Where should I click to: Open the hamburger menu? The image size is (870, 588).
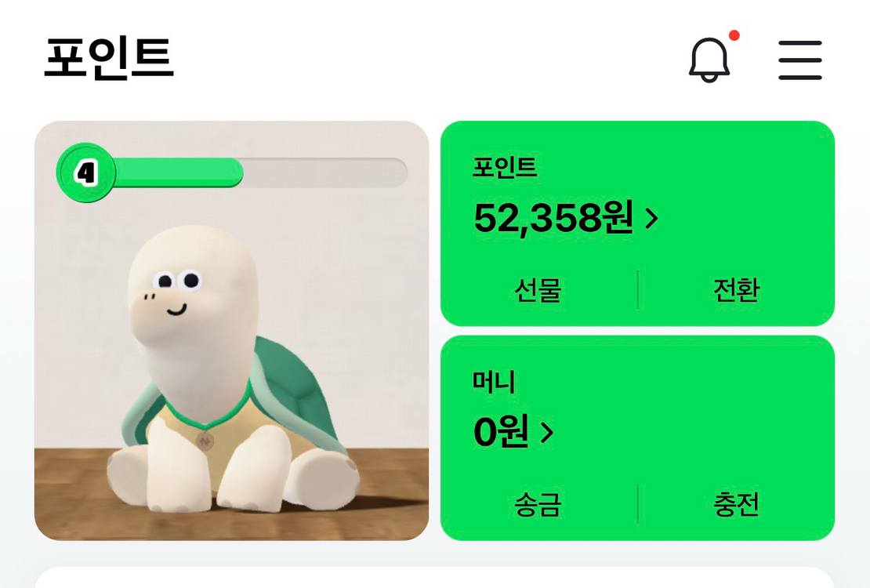800,60
